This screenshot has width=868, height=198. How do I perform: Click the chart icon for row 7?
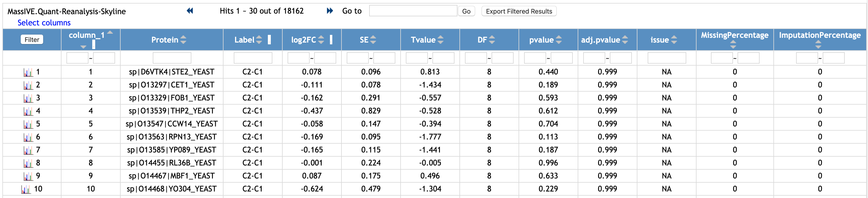(x=28, y=150)
